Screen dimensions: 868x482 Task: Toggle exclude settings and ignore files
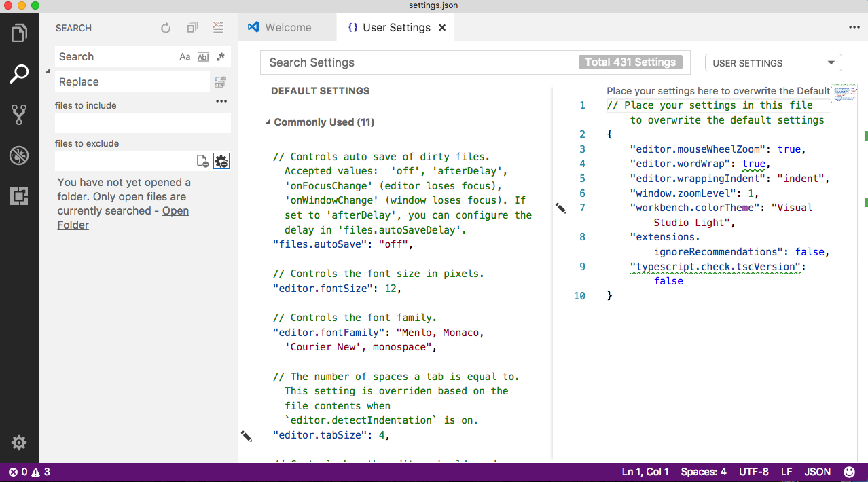pyautogui.click(x=221, y=161)
